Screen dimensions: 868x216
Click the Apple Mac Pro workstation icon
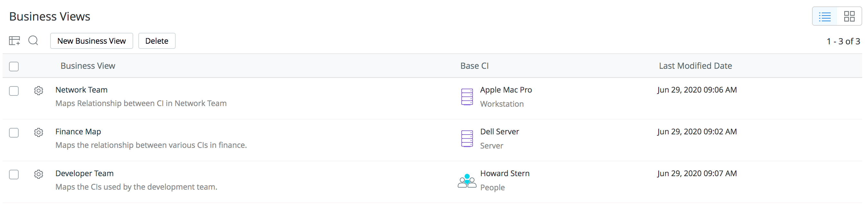467,97
